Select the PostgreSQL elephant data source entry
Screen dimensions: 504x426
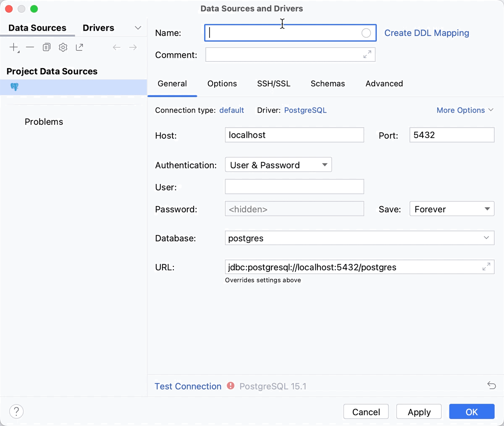(73, 87)
